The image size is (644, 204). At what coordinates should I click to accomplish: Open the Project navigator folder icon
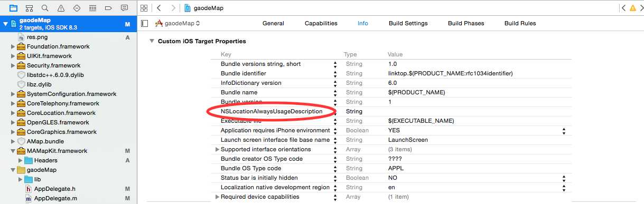pyautogui.click(x=13, y=8)
